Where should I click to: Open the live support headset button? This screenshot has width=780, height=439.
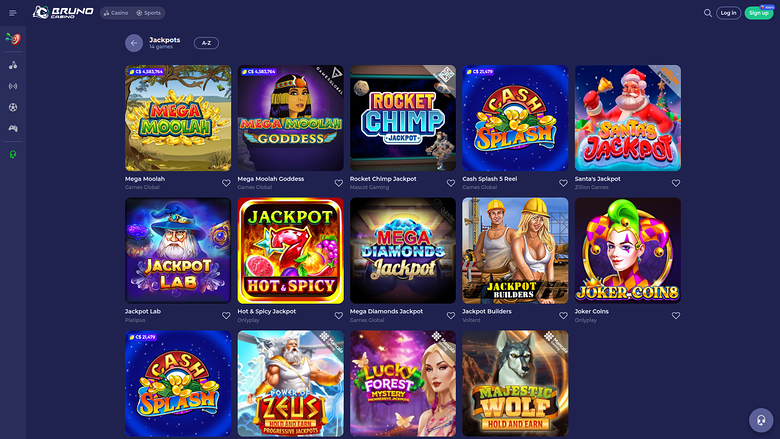pyautogui.click(x=761, y=420)
